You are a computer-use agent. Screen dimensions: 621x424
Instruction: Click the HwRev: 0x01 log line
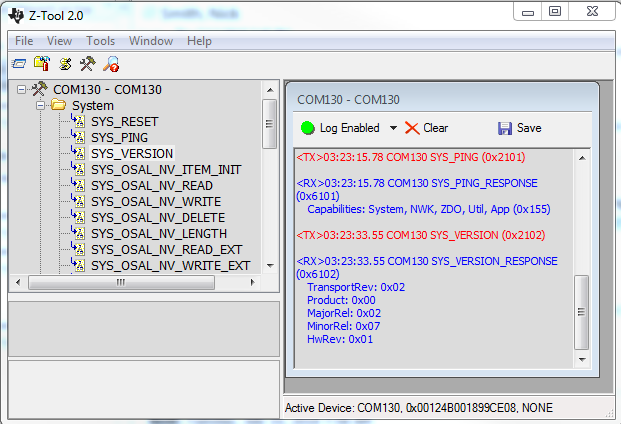click(340, 339)
